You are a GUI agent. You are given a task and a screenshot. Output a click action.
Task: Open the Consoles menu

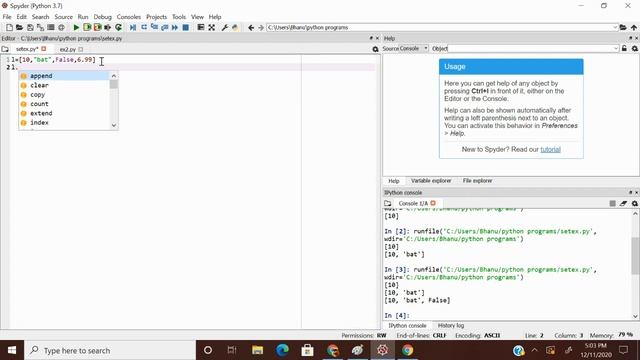129,17
